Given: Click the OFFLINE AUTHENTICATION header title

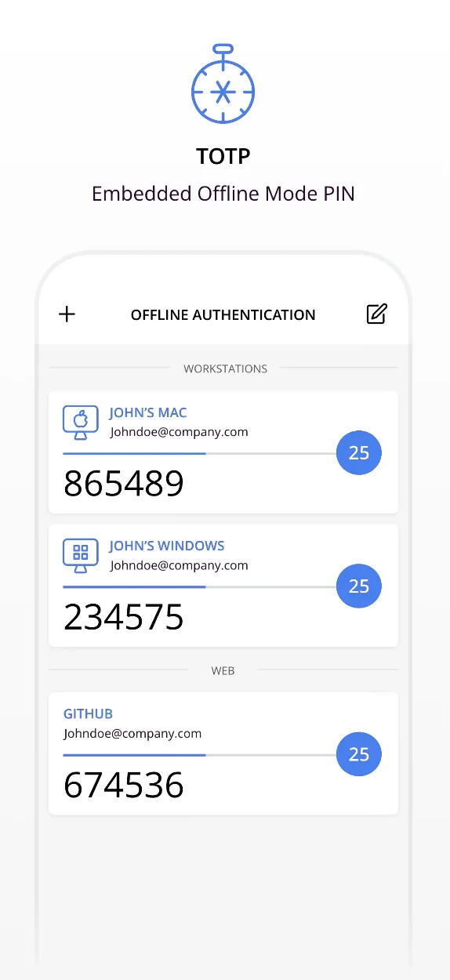Looking at the screenshot, I should 223,315.
